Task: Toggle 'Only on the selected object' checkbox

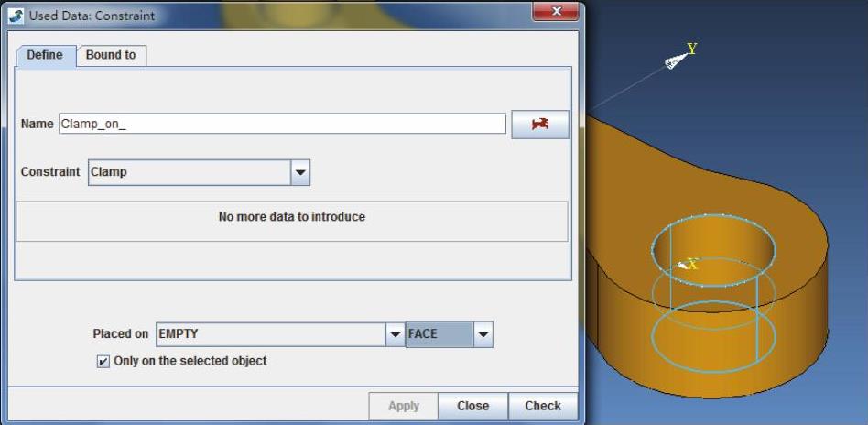Action: [x=103, y=362]
